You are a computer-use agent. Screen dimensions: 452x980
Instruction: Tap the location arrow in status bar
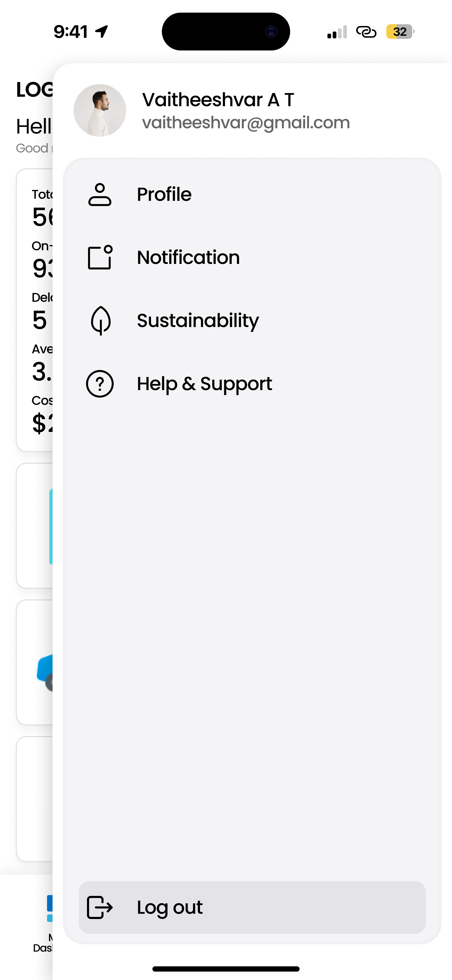[x=102, y=32]
